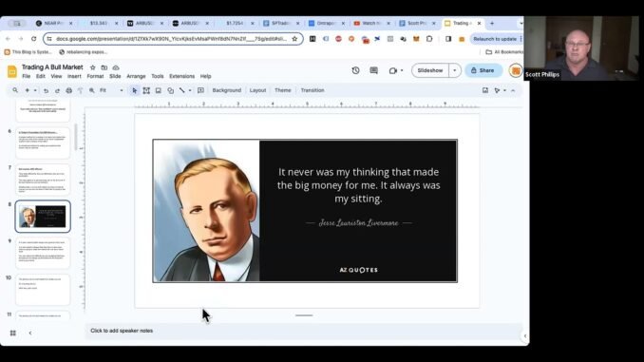Screen dimensions: 644x362
Task: Expand the line type dropdown arrow
Action: click(x=190, y=90)
